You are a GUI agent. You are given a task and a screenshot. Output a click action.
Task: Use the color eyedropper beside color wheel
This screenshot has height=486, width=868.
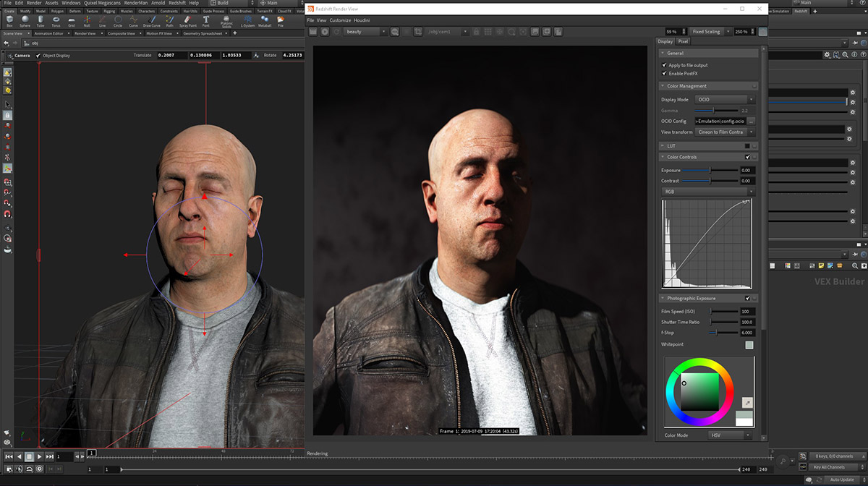(747, 402)
